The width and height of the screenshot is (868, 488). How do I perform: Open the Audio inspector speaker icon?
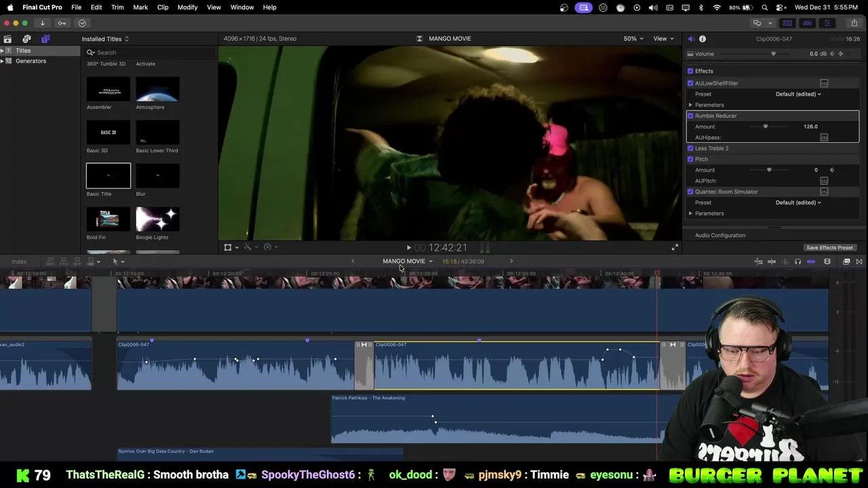click(x=690, y=39)
